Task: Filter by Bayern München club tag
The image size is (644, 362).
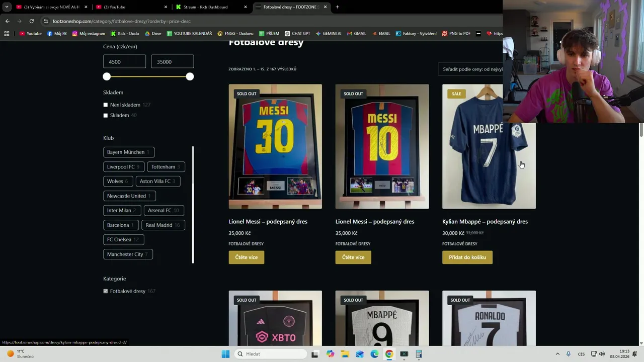Action: coord(129,152)
